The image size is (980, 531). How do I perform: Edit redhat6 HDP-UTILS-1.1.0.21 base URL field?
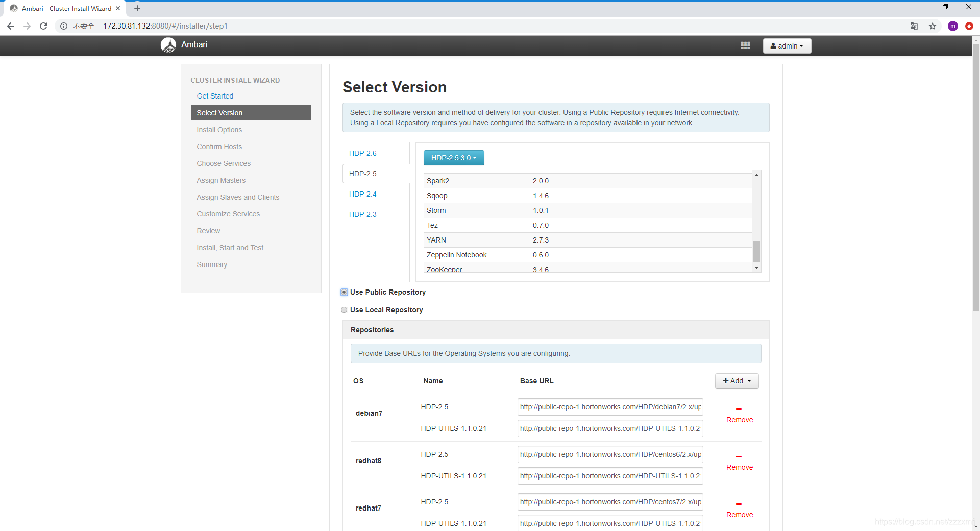[x=610, y=476]
